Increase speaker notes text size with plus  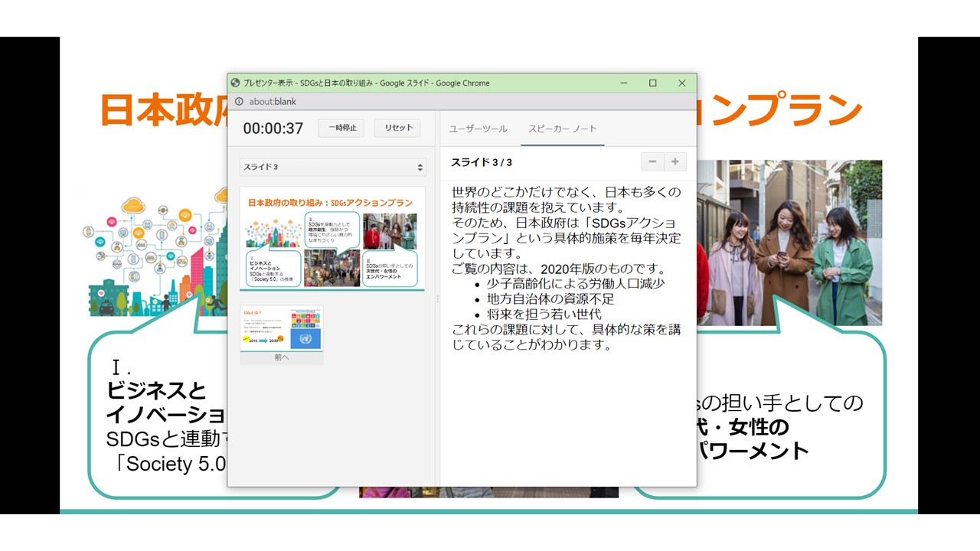675,161
